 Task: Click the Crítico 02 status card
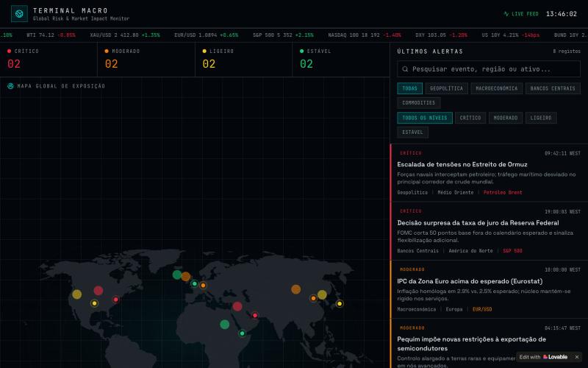[49, 60]
